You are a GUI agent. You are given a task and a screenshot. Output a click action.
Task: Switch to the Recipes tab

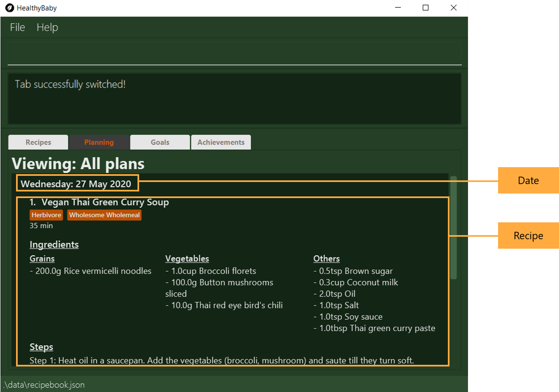click(x=38, y=142)
